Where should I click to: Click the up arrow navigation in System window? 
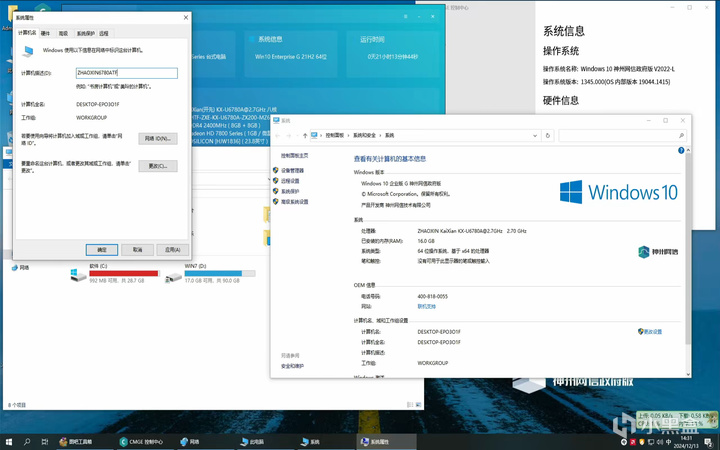click(x=305, y=135)
